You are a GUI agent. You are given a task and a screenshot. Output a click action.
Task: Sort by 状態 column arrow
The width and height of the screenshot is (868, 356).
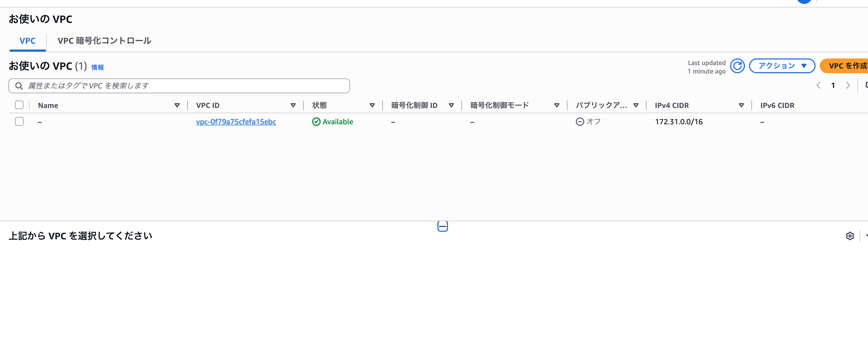[372, 105]
